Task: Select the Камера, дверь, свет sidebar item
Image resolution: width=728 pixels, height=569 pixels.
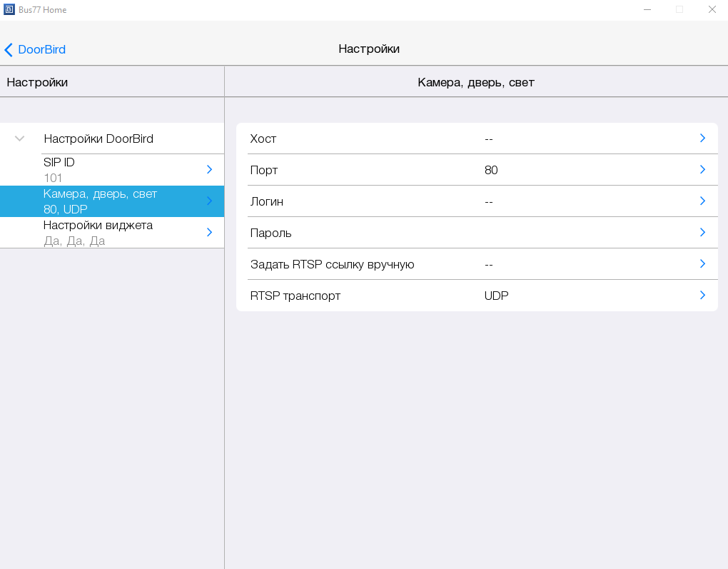Action: (x=100, y=201)
